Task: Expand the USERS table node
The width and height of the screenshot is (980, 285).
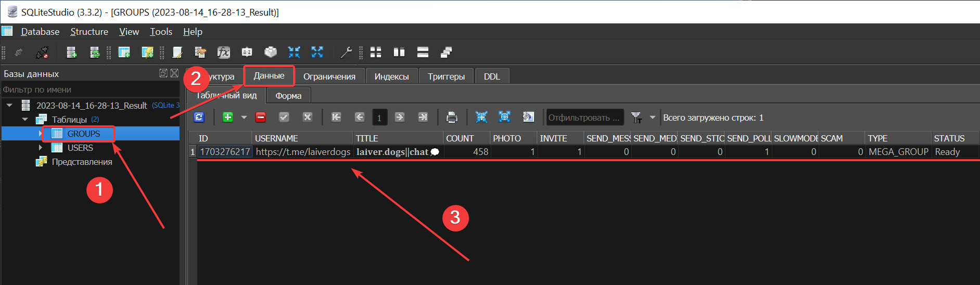Action: (41, 148)
